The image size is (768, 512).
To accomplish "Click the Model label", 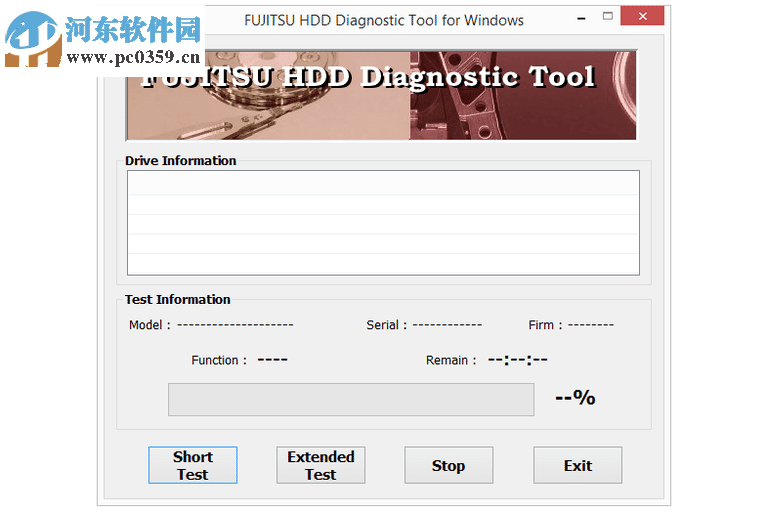I will 150,325.
